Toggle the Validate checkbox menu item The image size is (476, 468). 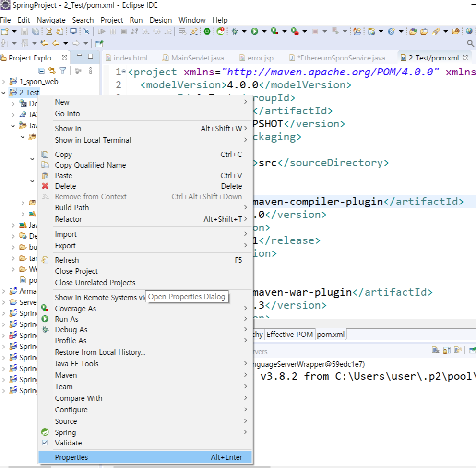(x=45, y=443)
